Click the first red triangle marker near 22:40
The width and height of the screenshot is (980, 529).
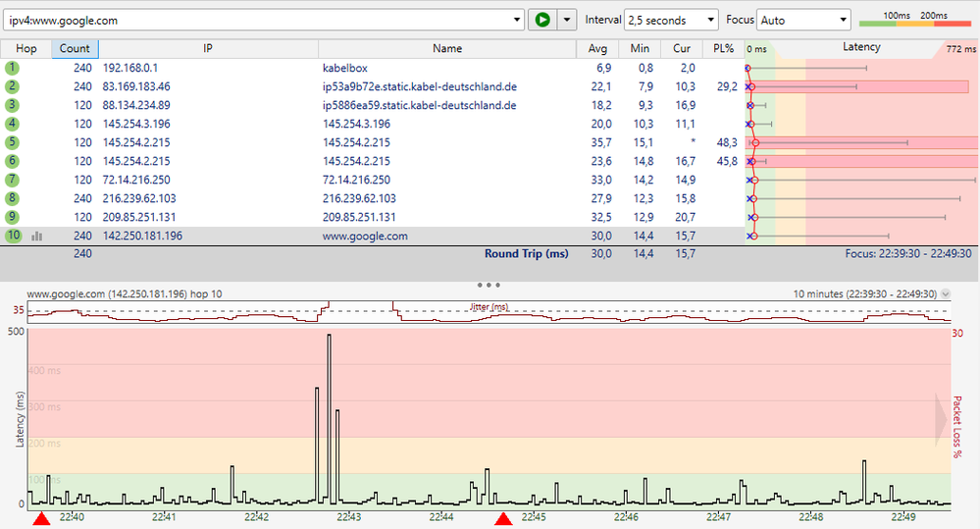[x=41, y=517]
